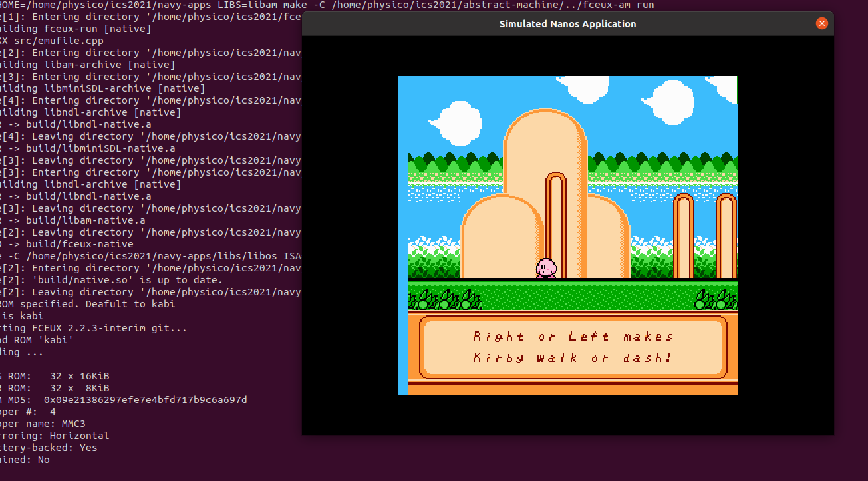Click terminal line 'Building libminiSDL-archive [native]'

(102, 88)
